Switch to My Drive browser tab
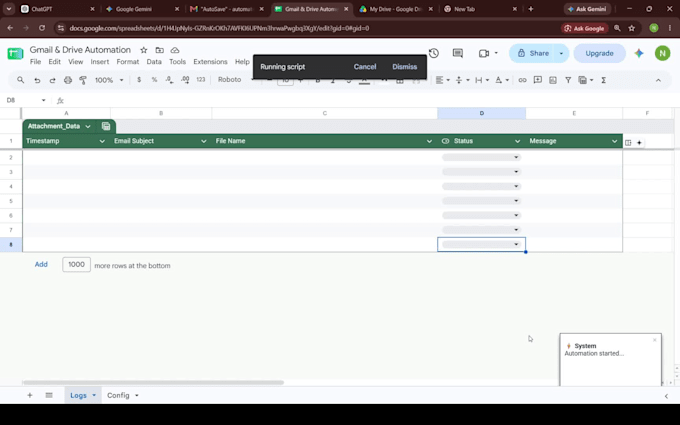The width and height of the screenshot is (680, 425). (395, 9)
